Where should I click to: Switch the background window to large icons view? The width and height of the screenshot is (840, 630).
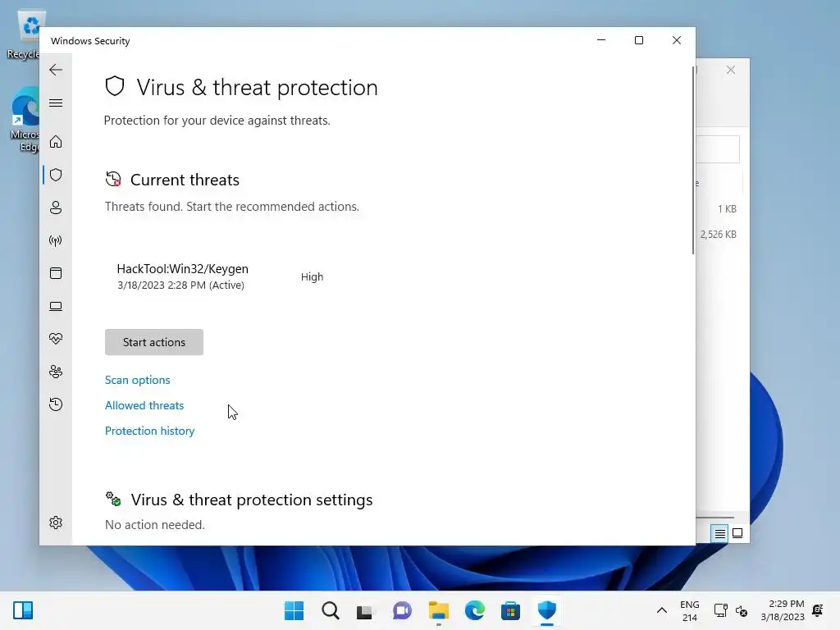pos(737,533)
